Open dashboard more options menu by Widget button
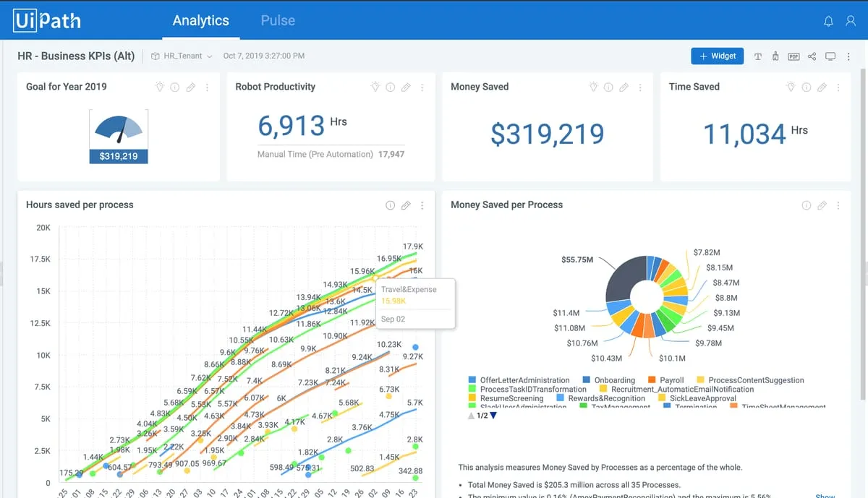Screen dimensions: 868x498 (848, 56)
